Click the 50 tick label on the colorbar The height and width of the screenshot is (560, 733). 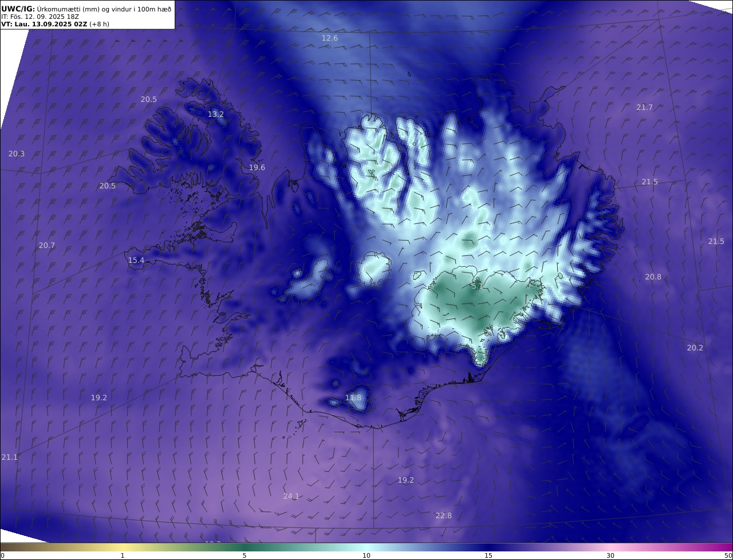tap(728, 555)
